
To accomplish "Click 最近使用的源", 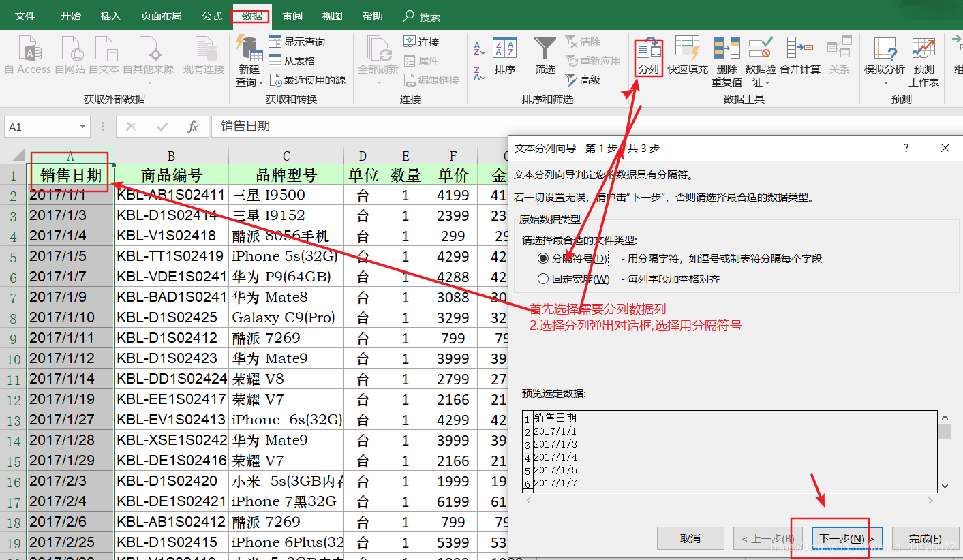I will [x=307, y=80].
